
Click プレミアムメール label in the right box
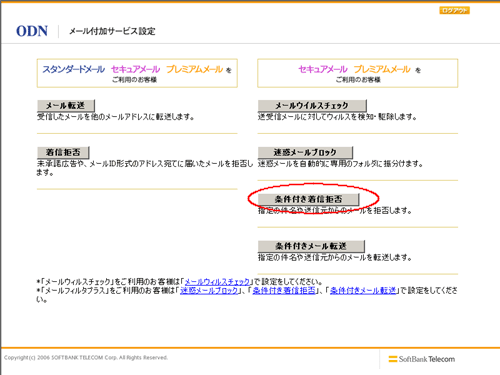click(x=382, y=69)
